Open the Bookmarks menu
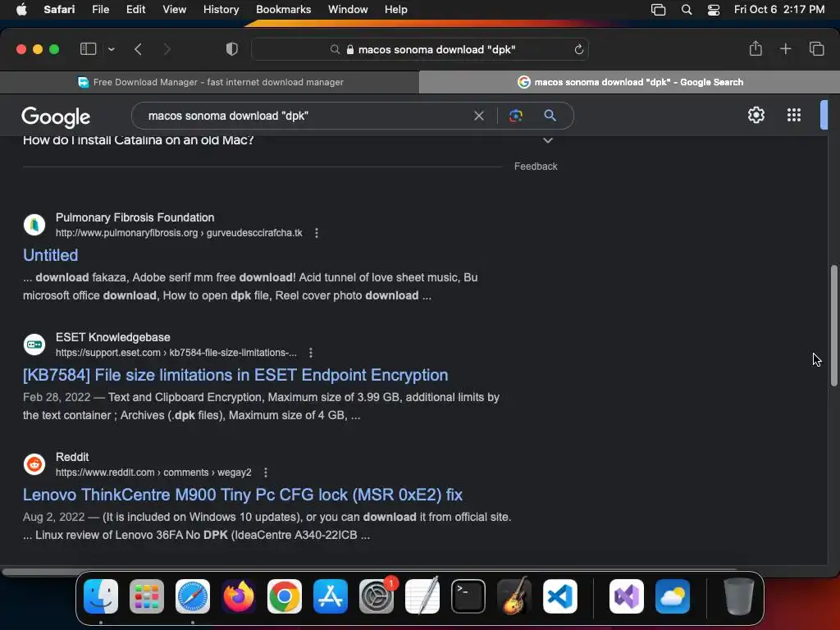This screenshot has height=630, width=840. pos(283,9)
